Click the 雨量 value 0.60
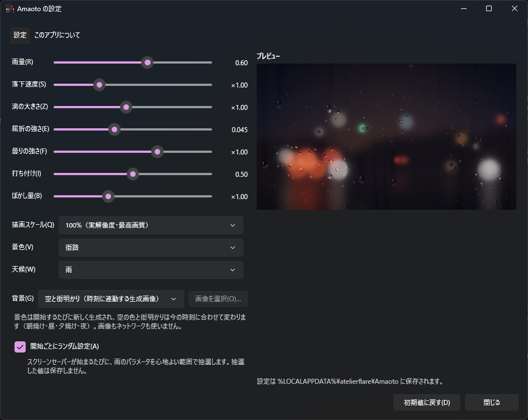528x420 pixels. 242,63
